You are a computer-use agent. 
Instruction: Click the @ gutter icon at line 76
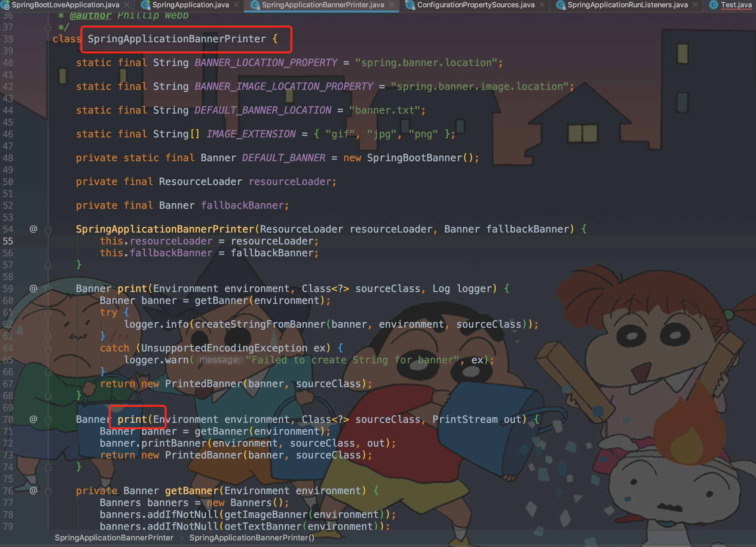[33, 490]
